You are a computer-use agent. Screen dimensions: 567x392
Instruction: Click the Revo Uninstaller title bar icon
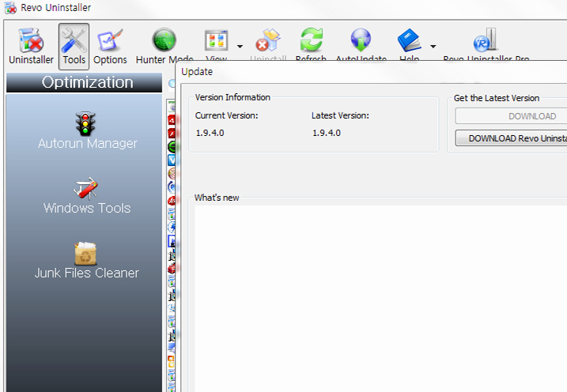(10, 8)
